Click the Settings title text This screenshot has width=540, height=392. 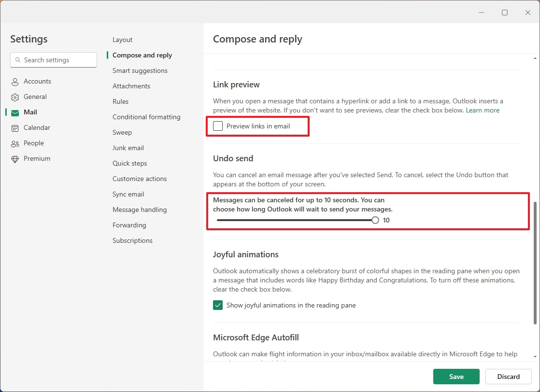[29, 39]
